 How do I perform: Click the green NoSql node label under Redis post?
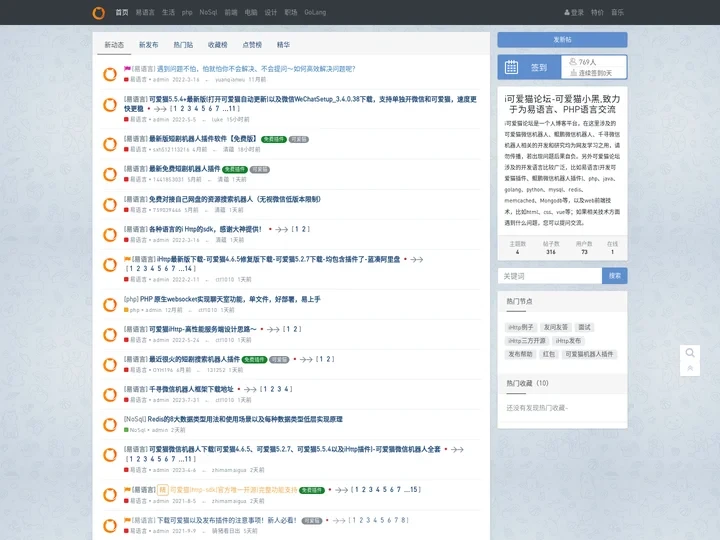pos(135,430)
